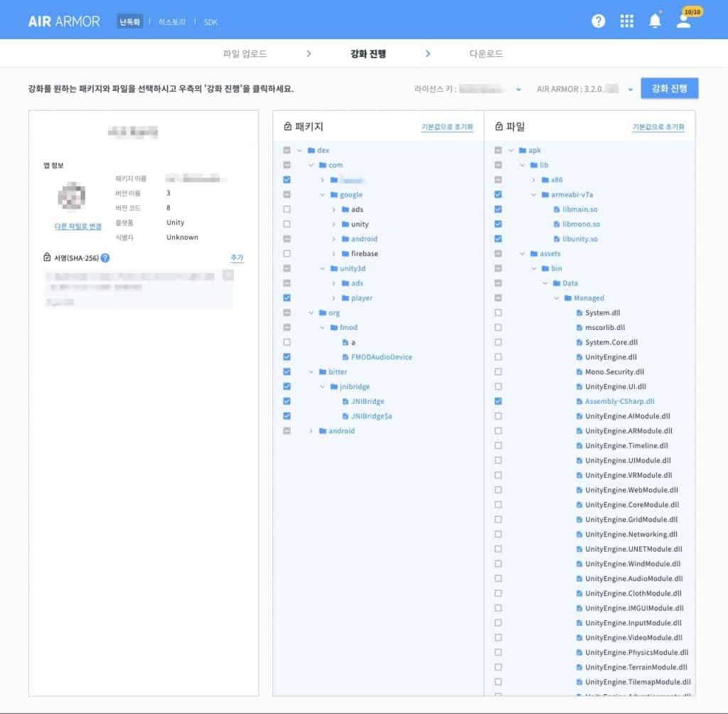Open the apps grid icon
The image size is (728, 714).
pos(626,21)
